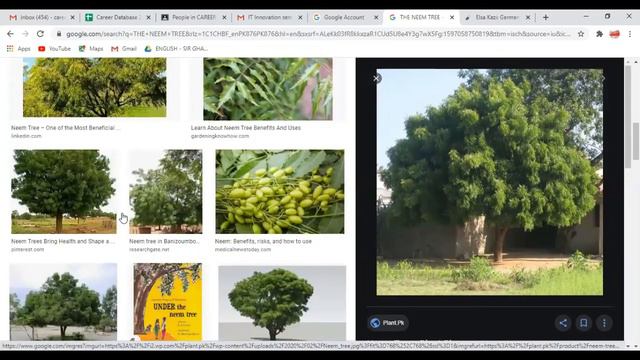Open the Apps bookmark shortcut
The width and height of the screenshot is (640, 360).
(18, 49)
